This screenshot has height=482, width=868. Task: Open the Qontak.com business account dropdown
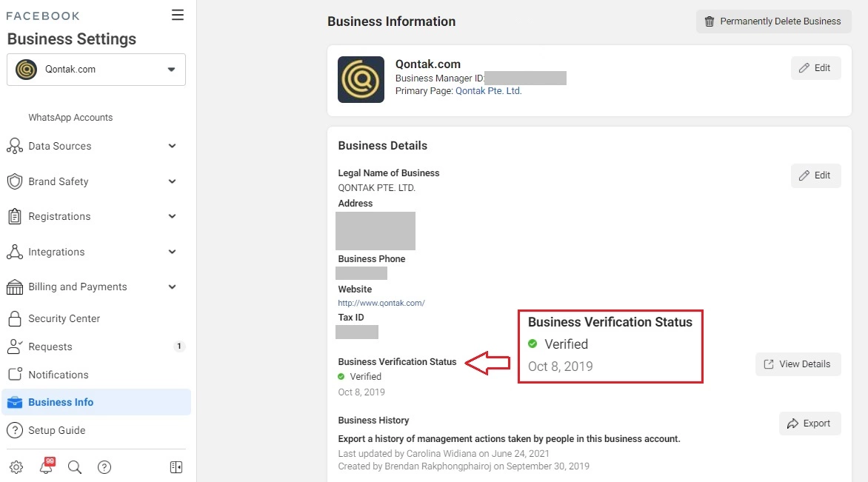tap(96, 69)
